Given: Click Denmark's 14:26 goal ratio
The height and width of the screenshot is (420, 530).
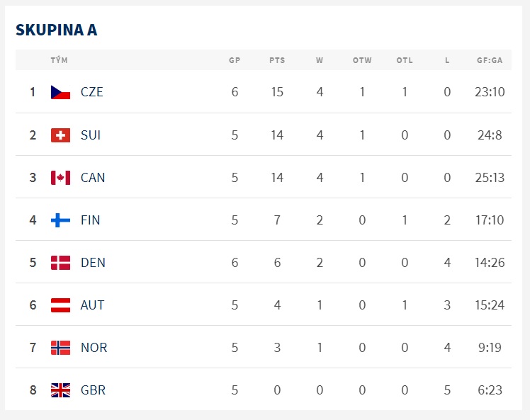Looking at the screenshot, I should click(x=490, y=263).
